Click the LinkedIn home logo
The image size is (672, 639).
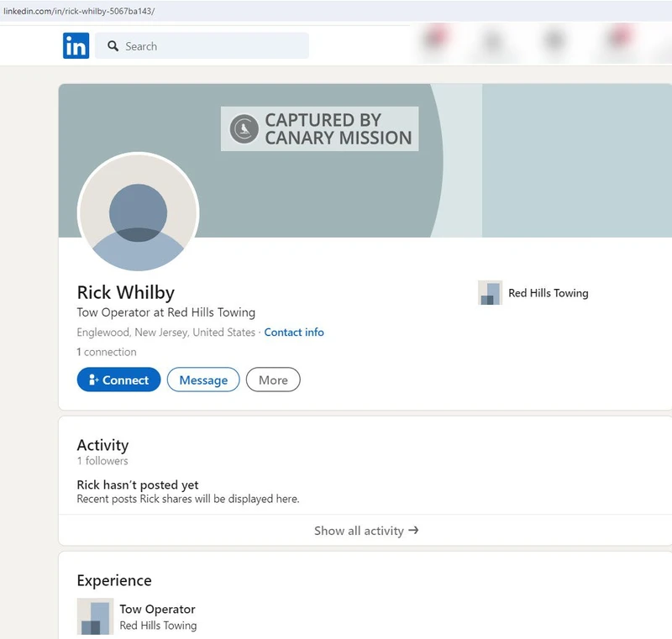(76, 45)
